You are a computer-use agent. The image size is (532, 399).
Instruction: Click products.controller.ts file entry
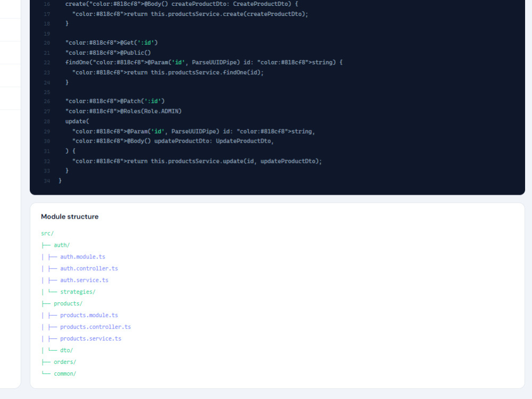96,327
